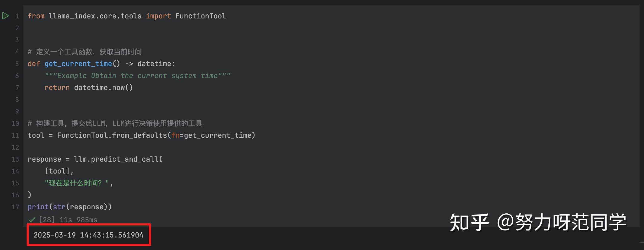Click gutter line number 13
The height and width of the screenshot is (250, 644).
(15, 159)
